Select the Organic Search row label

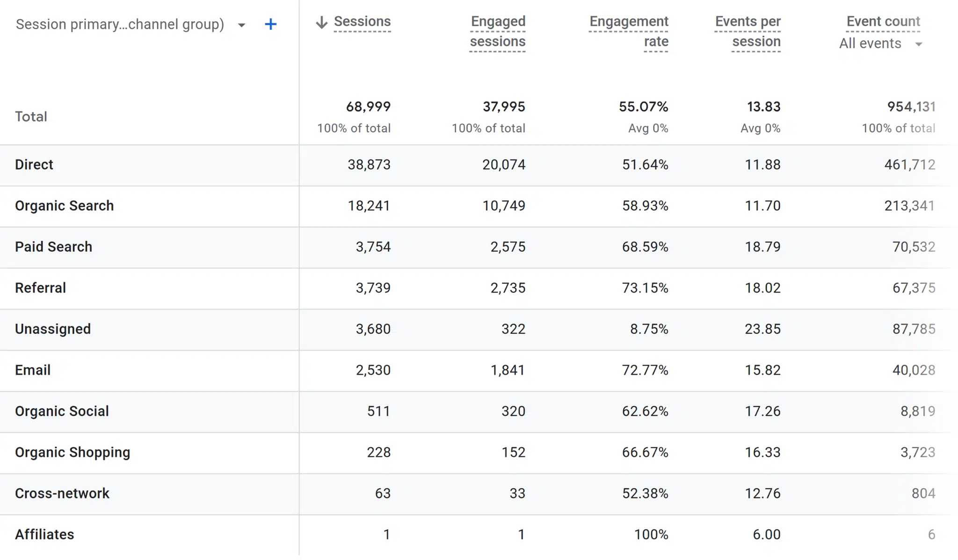(x=65, y=206)
